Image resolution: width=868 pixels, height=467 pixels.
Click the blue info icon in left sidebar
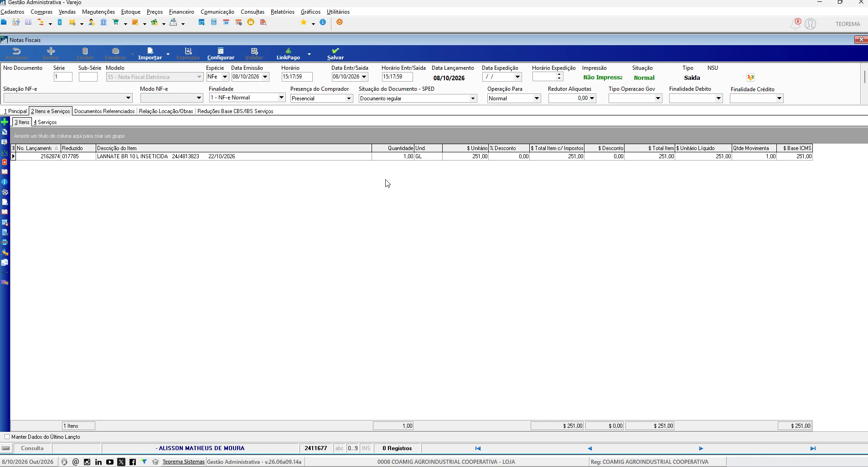click(5, 182)
